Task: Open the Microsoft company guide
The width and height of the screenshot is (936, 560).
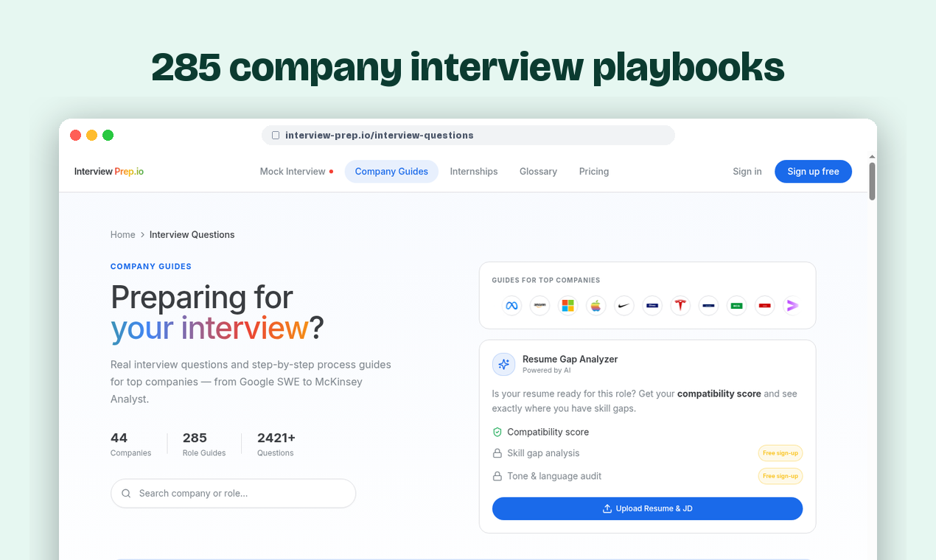Action: click(x=567, y=305)
